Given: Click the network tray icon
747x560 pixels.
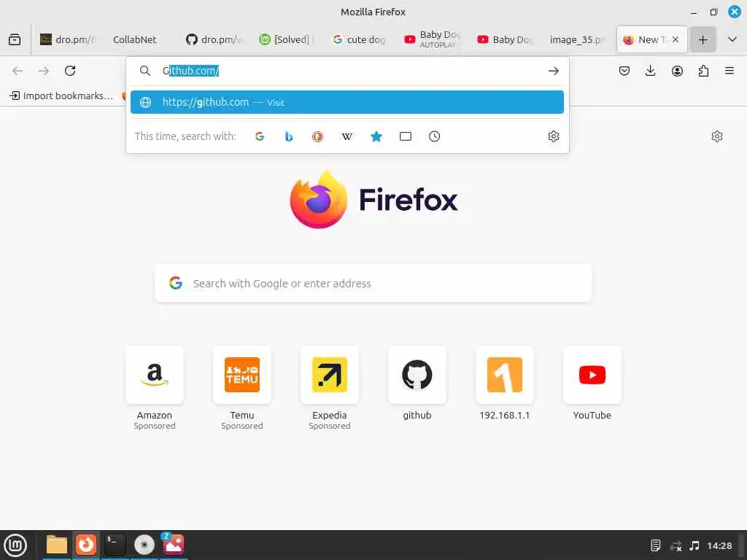Looking at the screenshot, I should (676, 545).
